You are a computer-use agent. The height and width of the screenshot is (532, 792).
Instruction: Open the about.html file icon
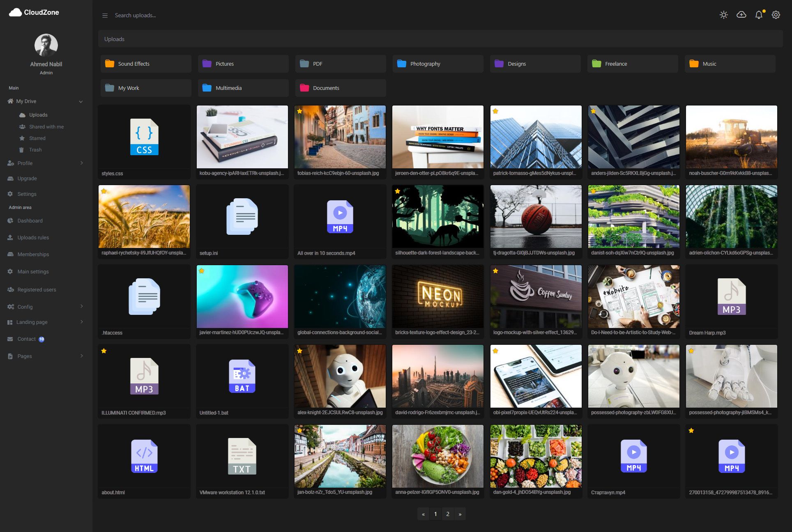click(x=144, y=456)
